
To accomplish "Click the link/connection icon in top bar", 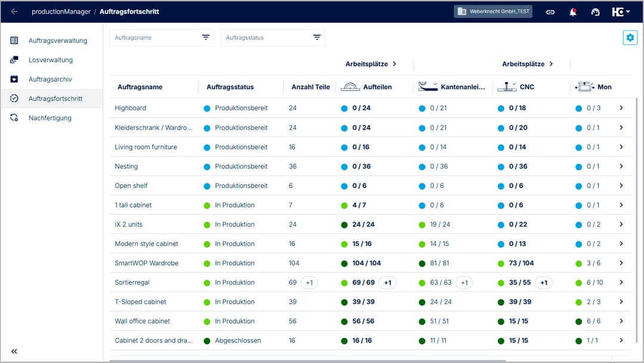I will click(550, 11).
